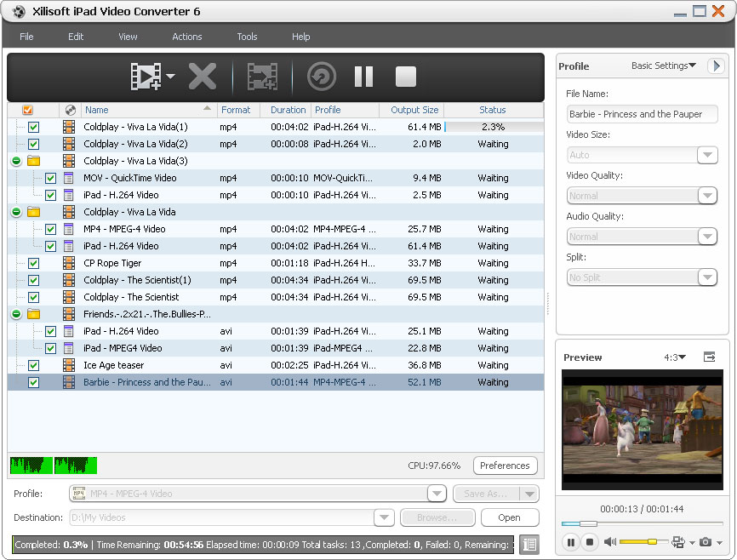This screenshot has width=737, height=560.
Task: Click the green CPU usage graph
Action: (x=54, y=466)
